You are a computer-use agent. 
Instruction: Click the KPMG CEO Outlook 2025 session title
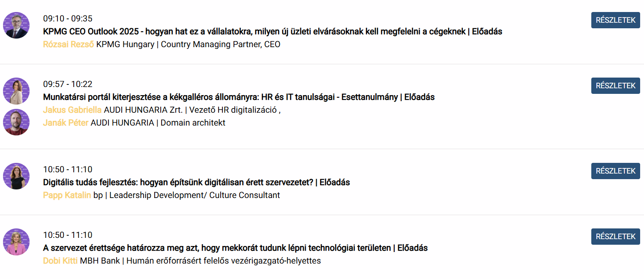coord(273,31)
